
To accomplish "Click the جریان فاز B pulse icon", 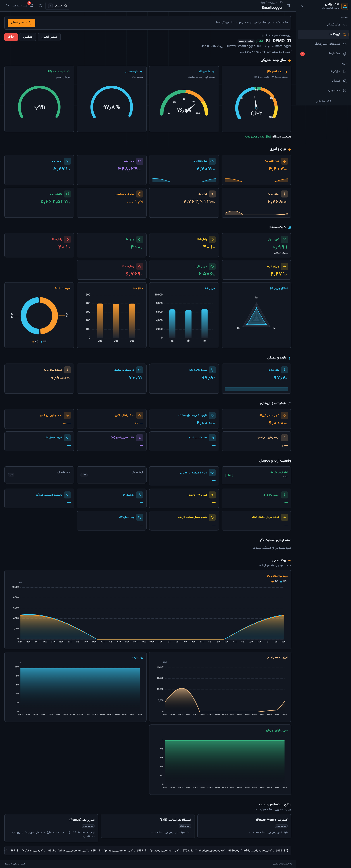I will (212, 266).
